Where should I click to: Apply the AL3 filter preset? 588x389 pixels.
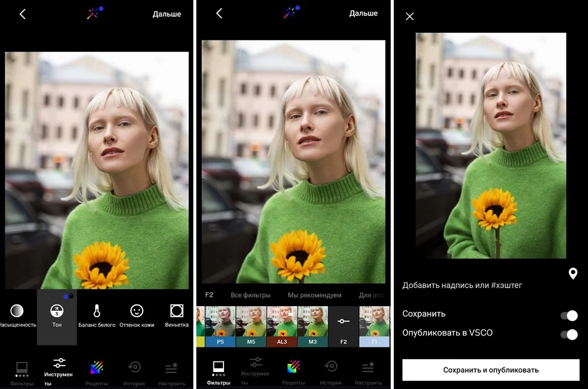pyautogui.click(x=282, y=326)
